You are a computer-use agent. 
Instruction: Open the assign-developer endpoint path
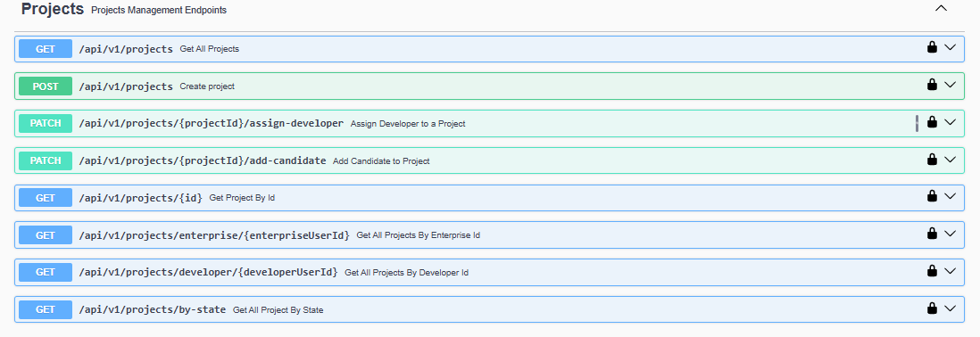click(x=212, y=124)
